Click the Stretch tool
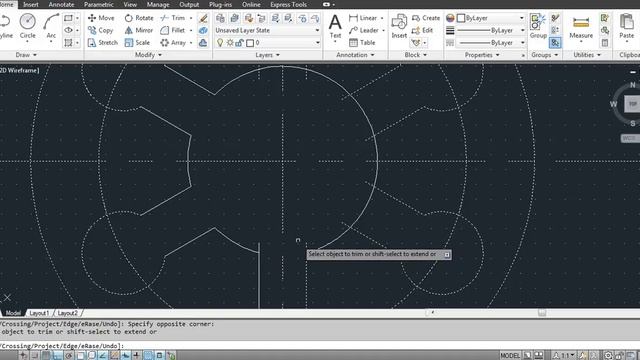 [102, 42]
